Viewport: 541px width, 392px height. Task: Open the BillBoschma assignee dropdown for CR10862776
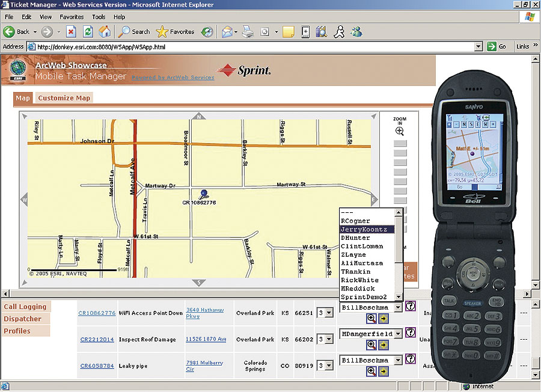pos(398,307)
